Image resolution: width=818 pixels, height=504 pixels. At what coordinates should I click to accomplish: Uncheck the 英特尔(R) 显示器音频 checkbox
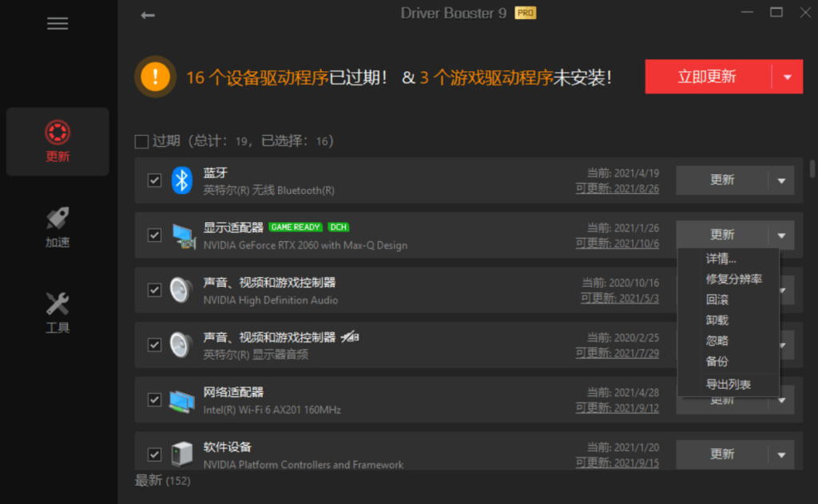pyautogui.click(x=154, y=345)
